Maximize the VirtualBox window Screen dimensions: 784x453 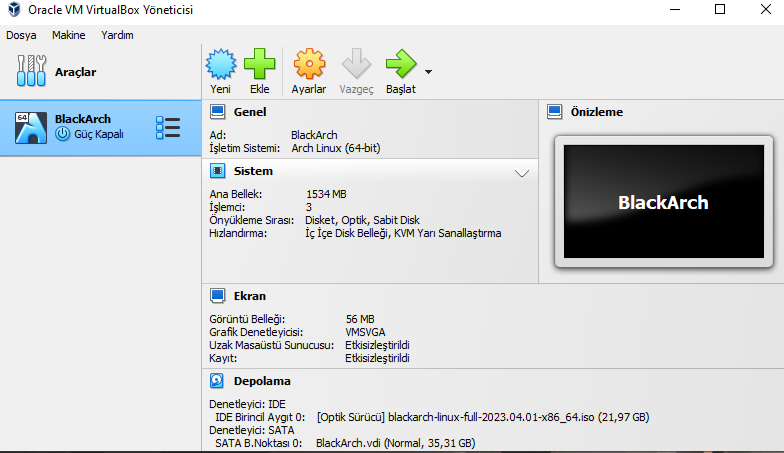(x=720, y=9)
